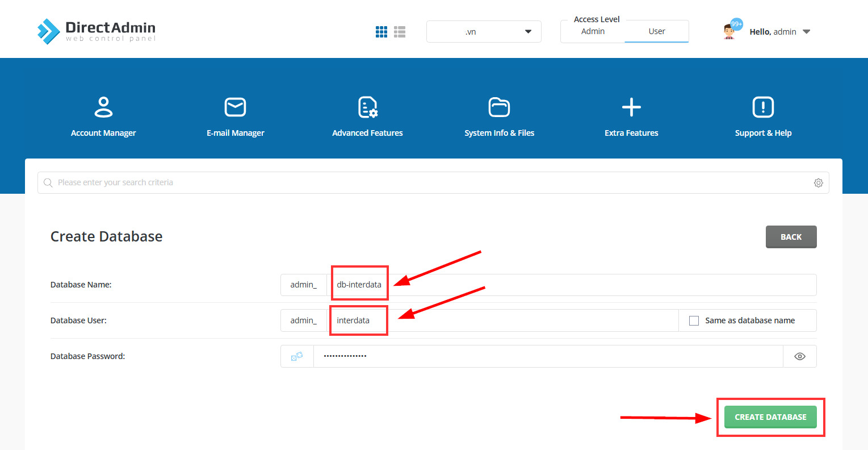Expand the Hello, admin user menu arrow
This screenshot has width=868, height=450.
pyautogui.click(x=806, y=32)
